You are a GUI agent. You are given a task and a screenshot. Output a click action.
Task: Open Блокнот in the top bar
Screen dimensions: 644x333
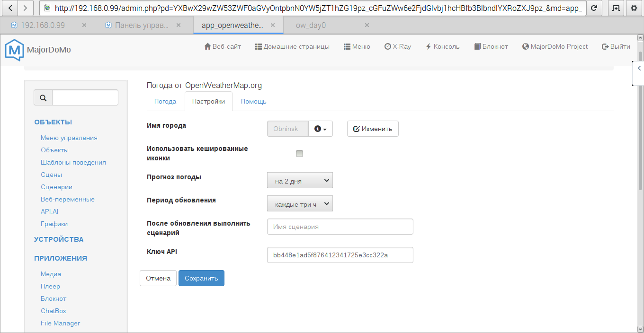pyautogui.click(x=491, y=46)
